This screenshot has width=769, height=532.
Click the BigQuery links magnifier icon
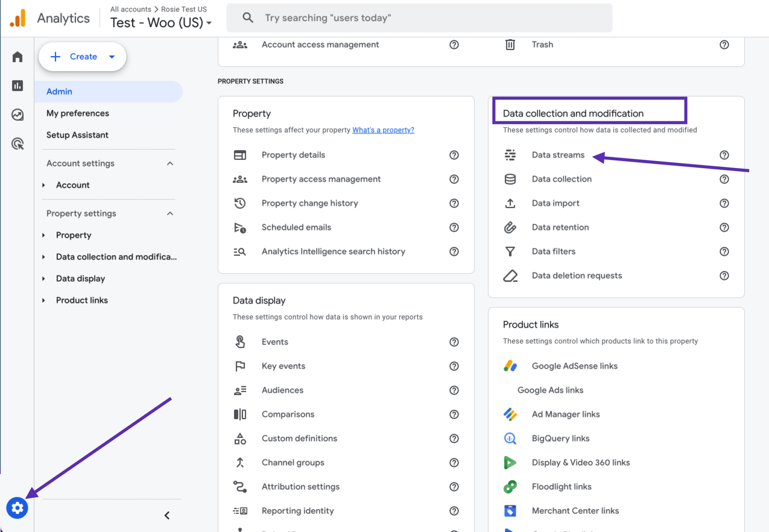pyautogui.click(x=510, y=438)
